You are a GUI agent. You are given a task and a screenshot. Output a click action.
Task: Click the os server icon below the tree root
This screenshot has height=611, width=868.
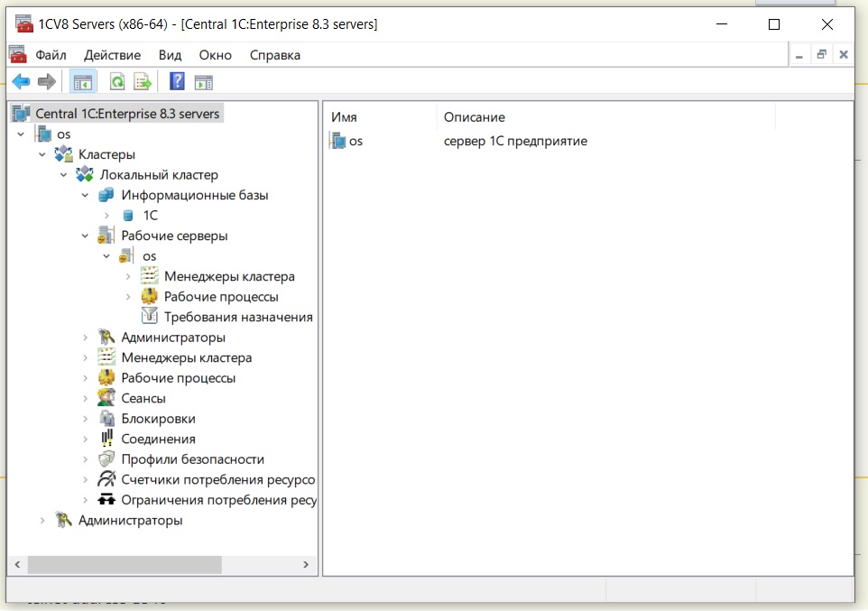point(43,134)
